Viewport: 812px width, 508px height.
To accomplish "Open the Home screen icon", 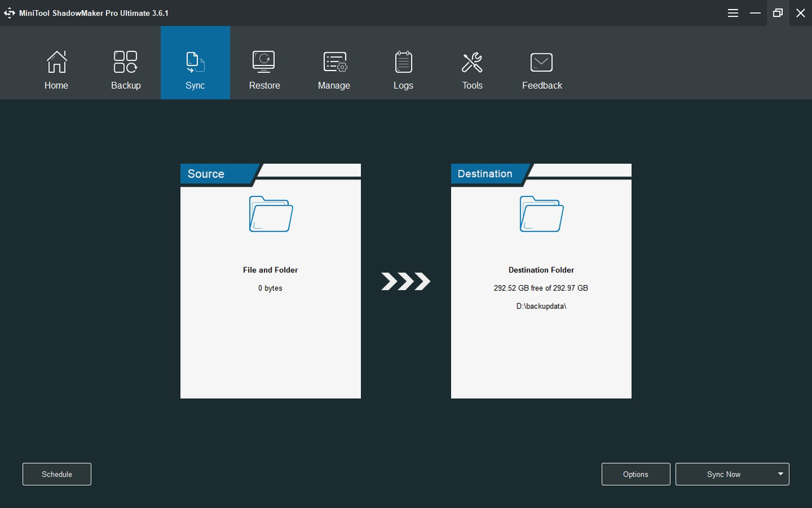I will 56,62.
